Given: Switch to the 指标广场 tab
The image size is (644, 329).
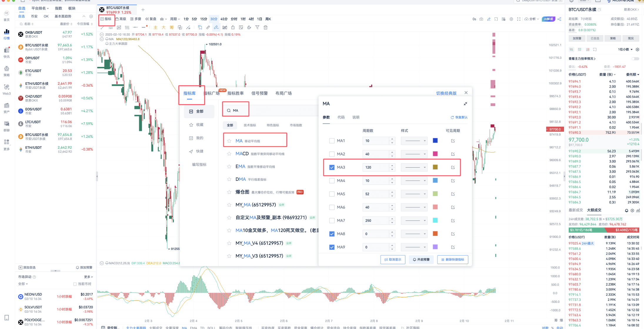Looking at the screenshot, I should [212, 93].
